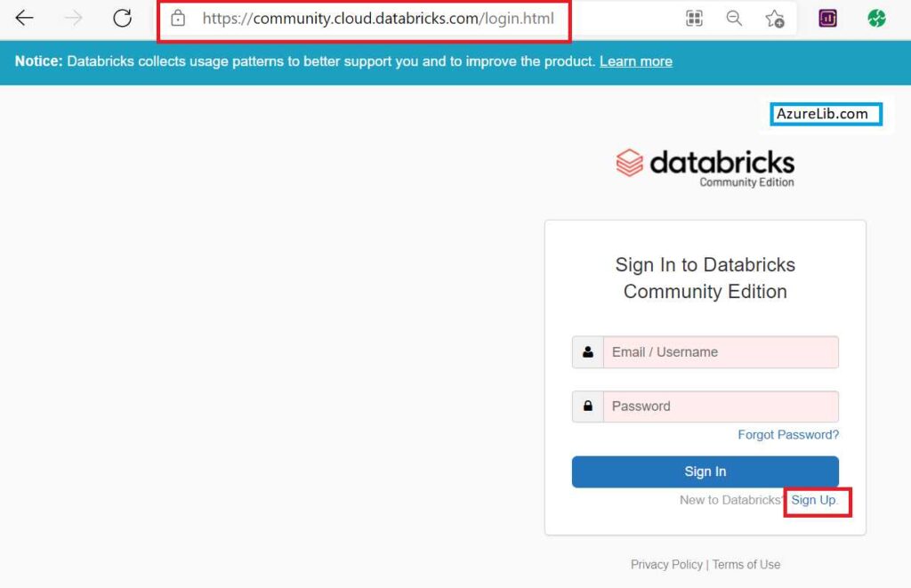Click the browser forward arrow
This screenshot has height=588, width=911.
coord(73,18)
